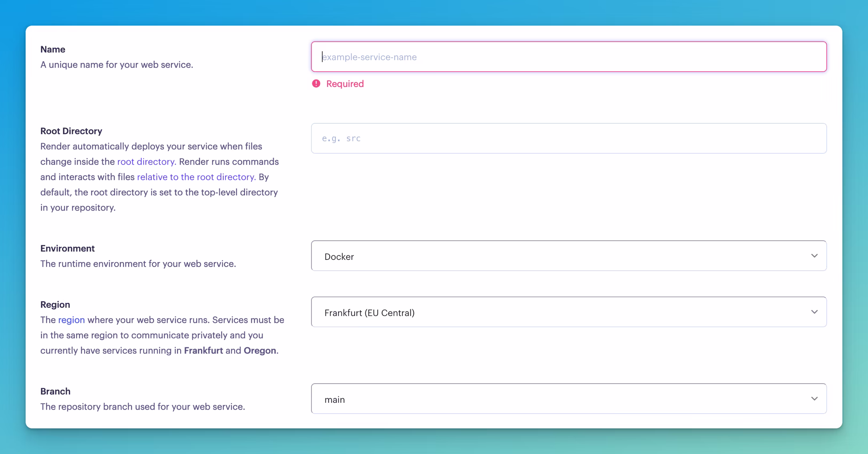
Task: Open the Region dropdown showing Frankfurt
Action: point(569,312)
